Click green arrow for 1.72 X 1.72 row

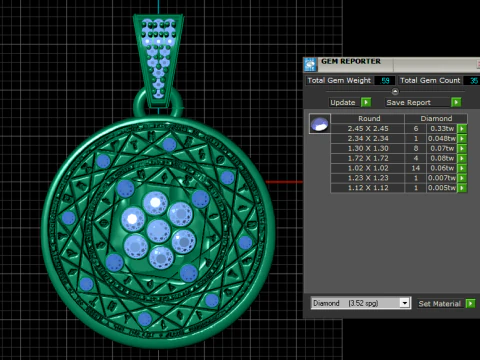pos(462,158)
